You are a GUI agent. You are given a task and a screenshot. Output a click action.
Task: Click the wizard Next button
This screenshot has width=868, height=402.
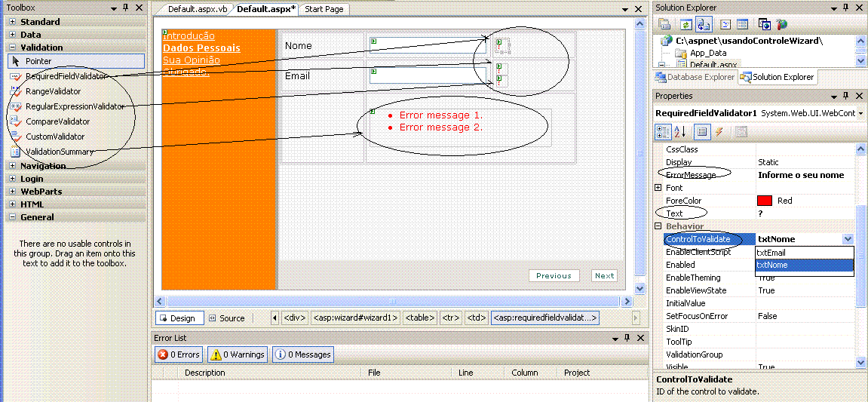(x=604, y=276)
